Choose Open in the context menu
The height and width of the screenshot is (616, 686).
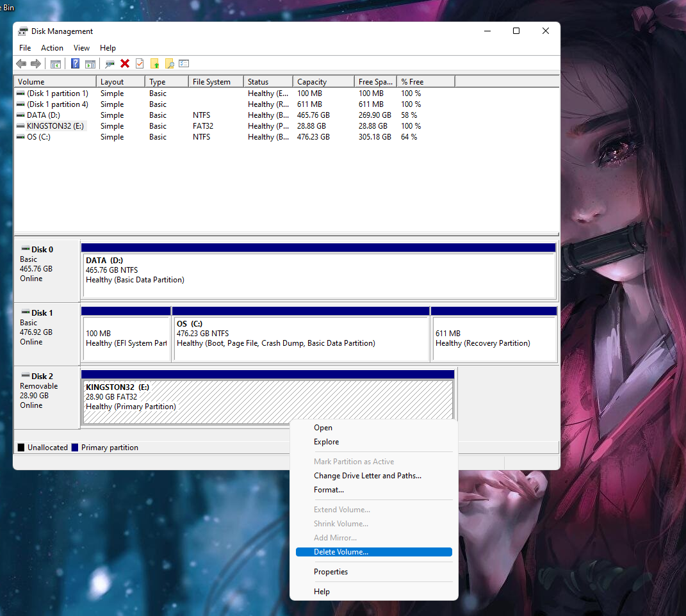pyautogui.click(x=373, y=428)
